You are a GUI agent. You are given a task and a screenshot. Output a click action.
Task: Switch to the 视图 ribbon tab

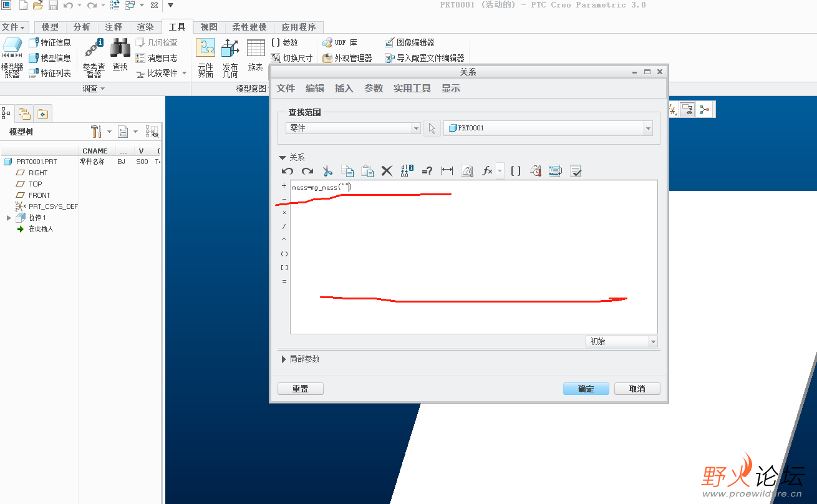click(209, 27)
